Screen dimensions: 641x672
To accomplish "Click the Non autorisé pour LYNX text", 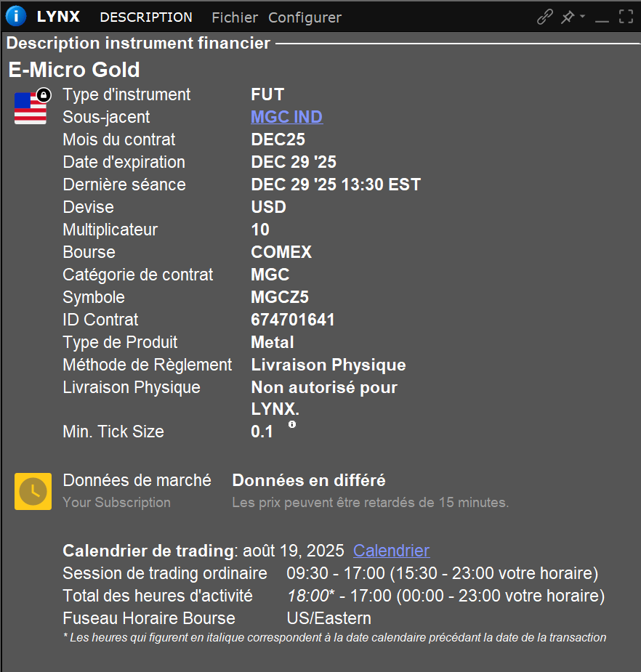I will coord(324,398).
